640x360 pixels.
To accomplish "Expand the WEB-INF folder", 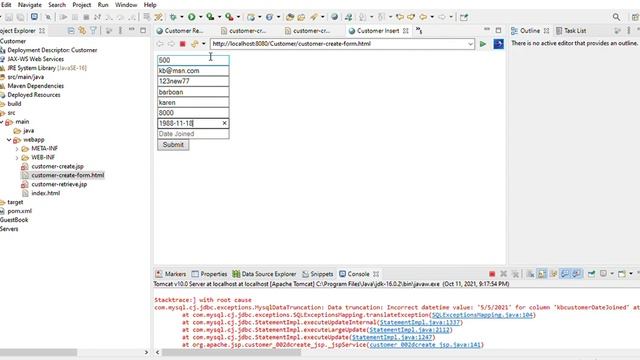I will click(x=17, y=158).
